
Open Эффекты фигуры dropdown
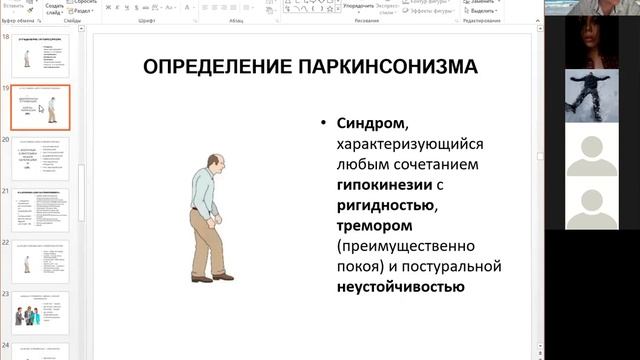428,11
